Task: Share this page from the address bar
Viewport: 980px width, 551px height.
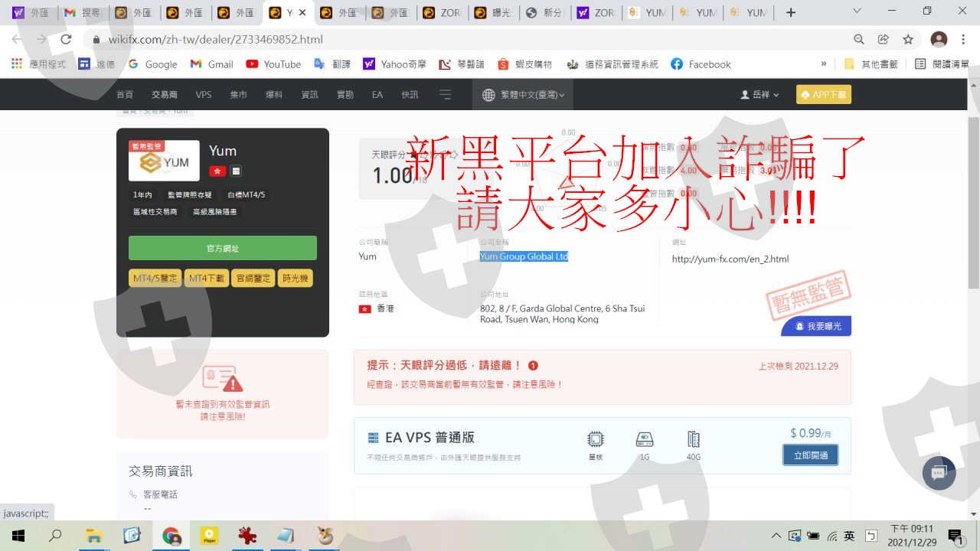Action: 884,39
